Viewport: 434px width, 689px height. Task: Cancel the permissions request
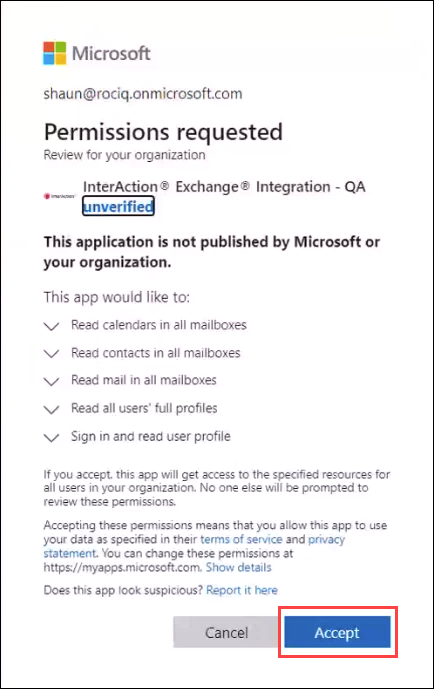point(226,632)
